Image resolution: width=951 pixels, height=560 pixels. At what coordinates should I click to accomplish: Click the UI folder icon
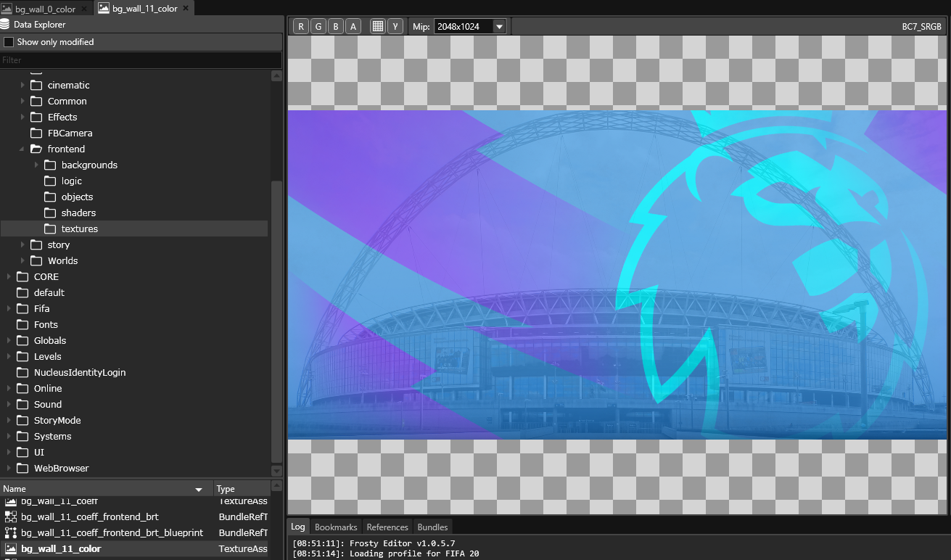coord(22,452)
